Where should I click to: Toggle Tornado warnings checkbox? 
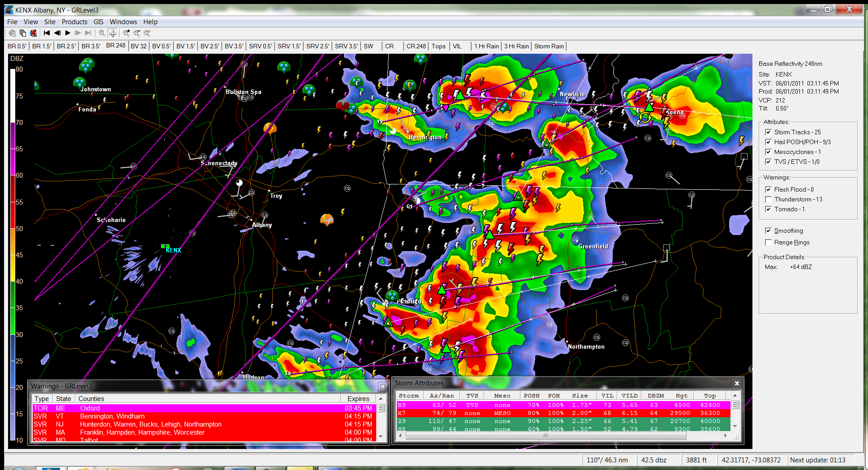[x=768, y=209]
